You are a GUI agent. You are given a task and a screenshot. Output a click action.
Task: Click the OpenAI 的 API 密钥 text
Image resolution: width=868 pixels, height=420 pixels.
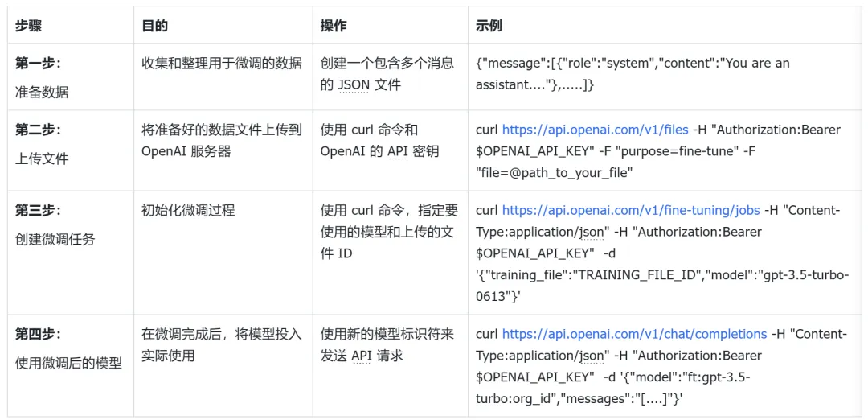pos(379,151)
